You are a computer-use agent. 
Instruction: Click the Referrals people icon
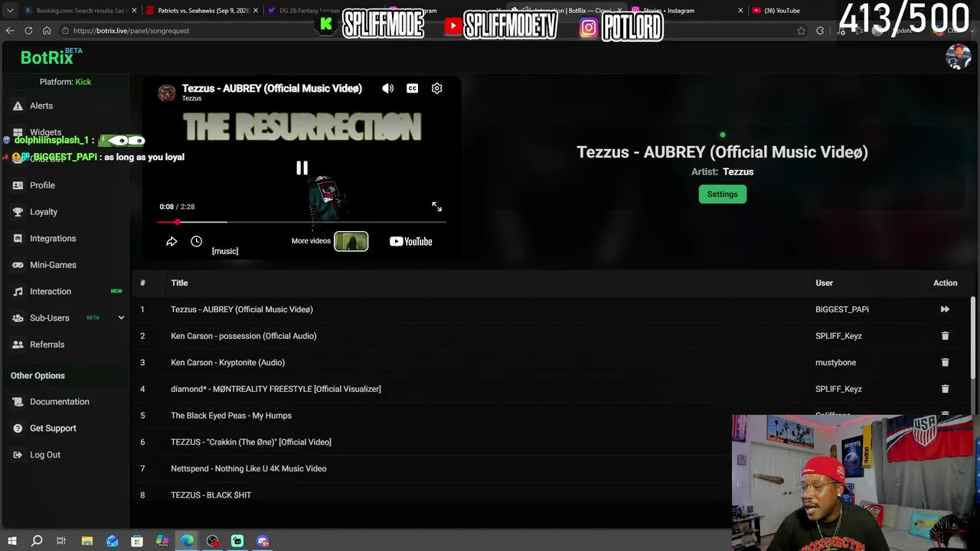[x=18, y=344]
